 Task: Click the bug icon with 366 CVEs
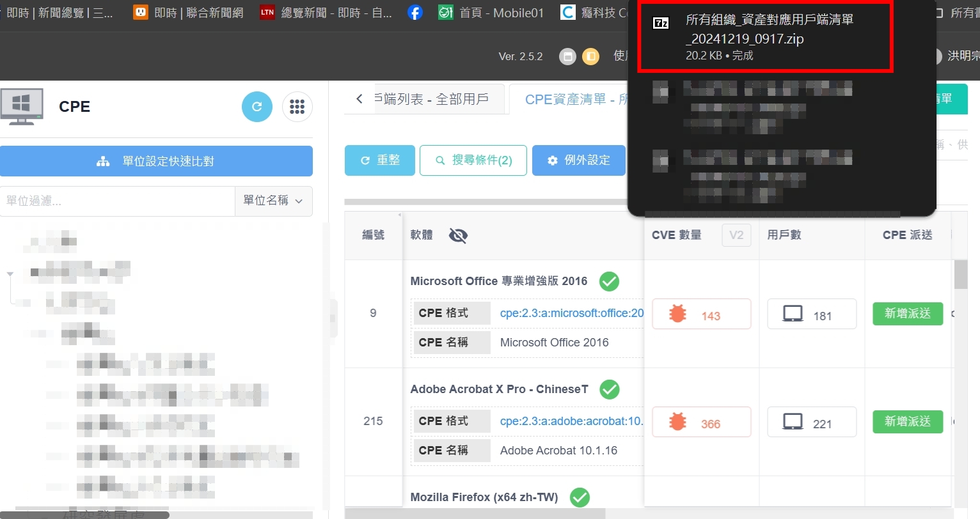coord(677,422)
